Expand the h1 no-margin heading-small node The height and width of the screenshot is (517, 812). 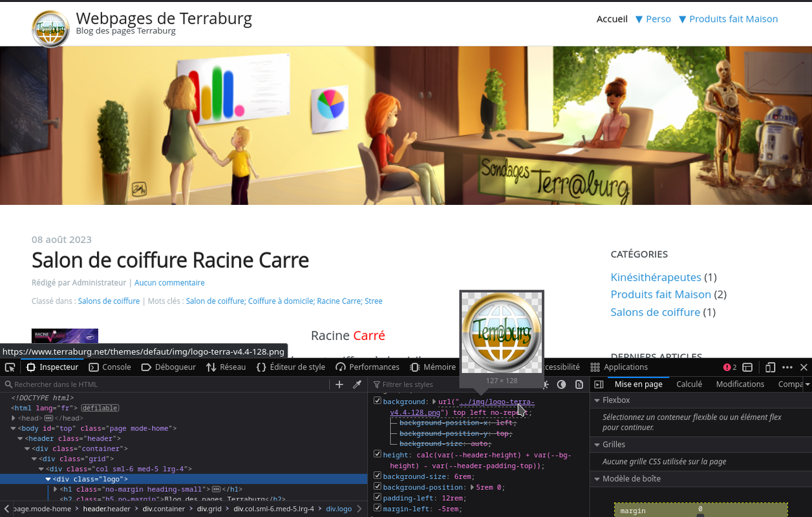(x=55, y=489)
